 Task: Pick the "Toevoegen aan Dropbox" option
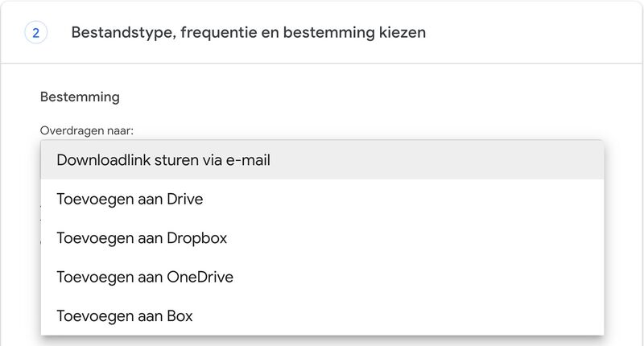[142, 238]
